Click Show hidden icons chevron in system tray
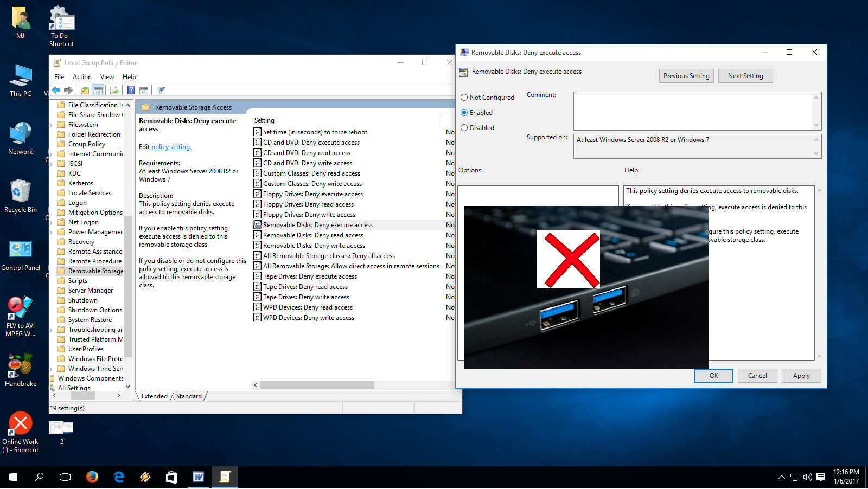 (781, 477)
